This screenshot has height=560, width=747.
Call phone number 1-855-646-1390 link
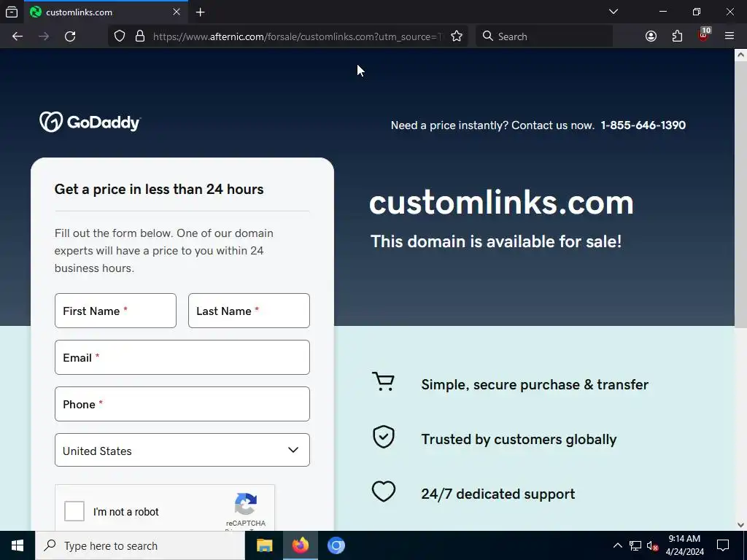tap(643, 125)
